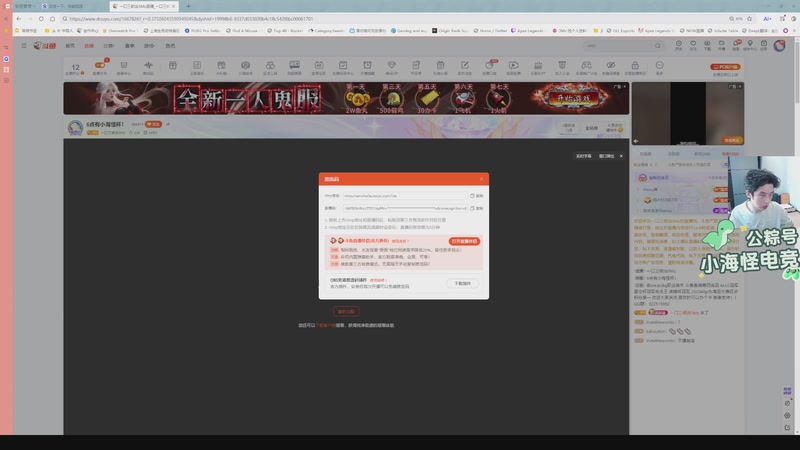Close the wide banner advertisement
The width and height of the screenshot is (800, 450).
click(x=624, y=87)
